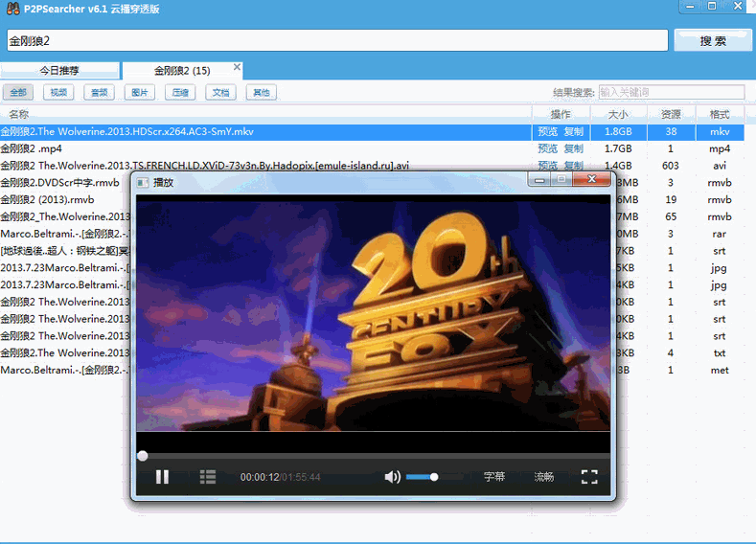Screen dimensions: 756x544
Task: Close the 播放 player window
Action: (x=592, y=179)
